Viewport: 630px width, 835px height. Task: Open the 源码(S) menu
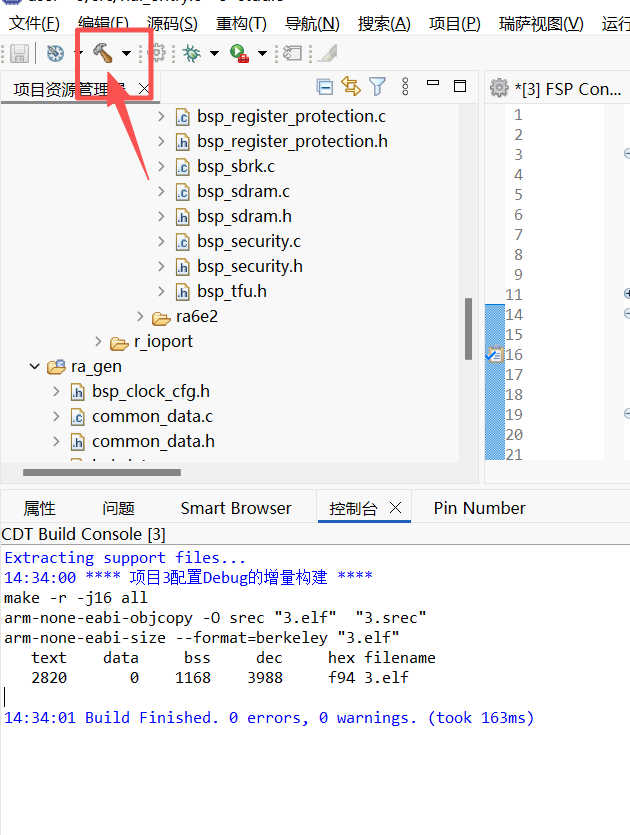point(172,23)
